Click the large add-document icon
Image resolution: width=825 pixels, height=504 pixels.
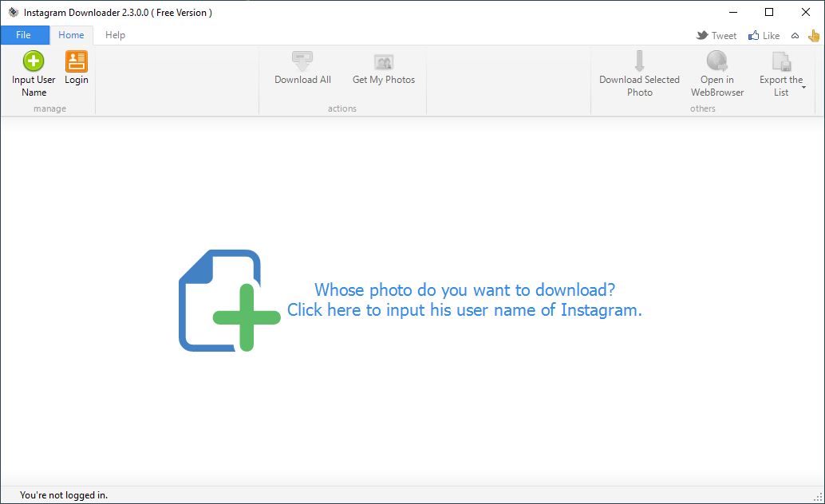click(x=230, y=301)
